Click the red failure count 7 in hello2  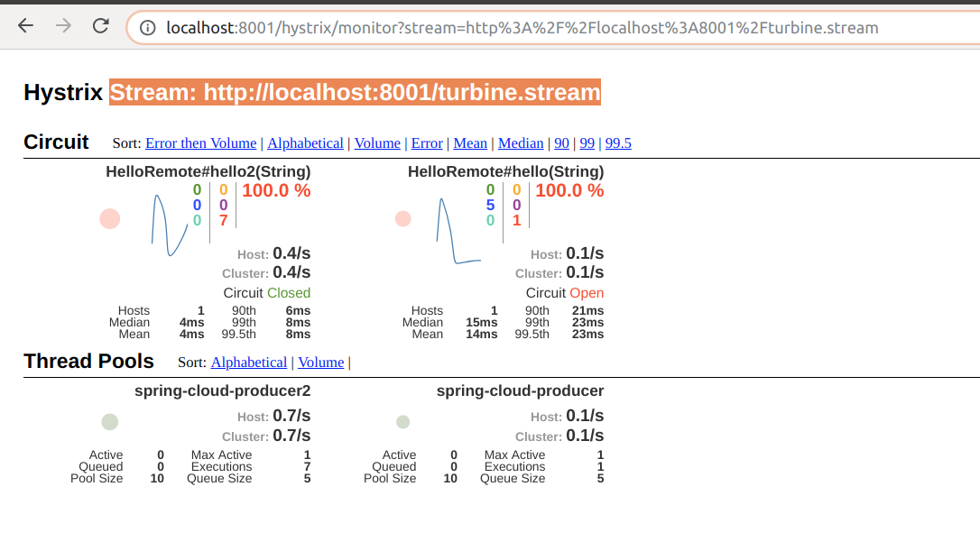click(223, 221)
